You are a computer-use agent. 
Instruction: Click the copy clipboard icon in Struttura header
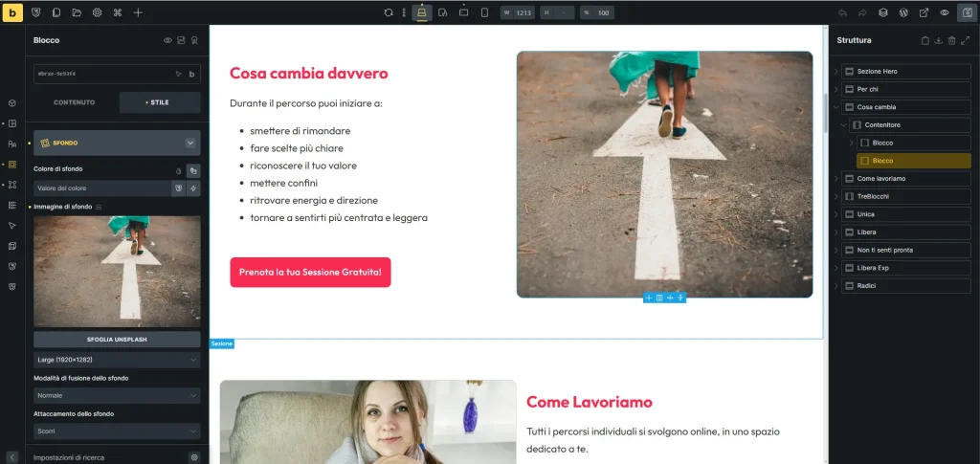[x=925, y=40]
